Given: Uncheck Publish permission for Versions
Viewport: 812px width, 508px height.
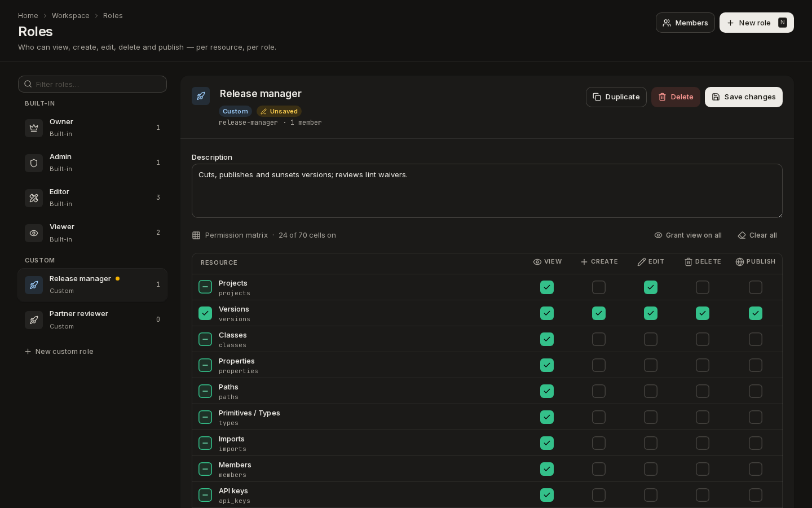Looking at the screenshot, I should pyautogui.click(x=756, y=313).
